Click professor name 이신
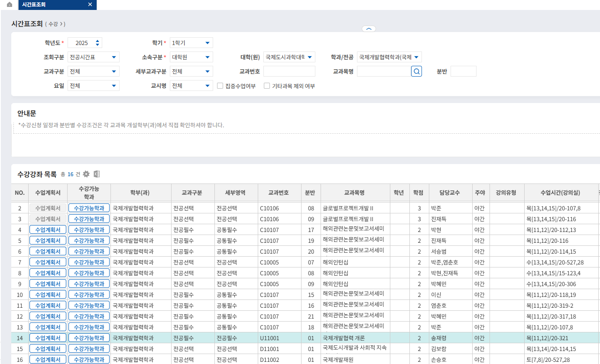 [436, 295]
